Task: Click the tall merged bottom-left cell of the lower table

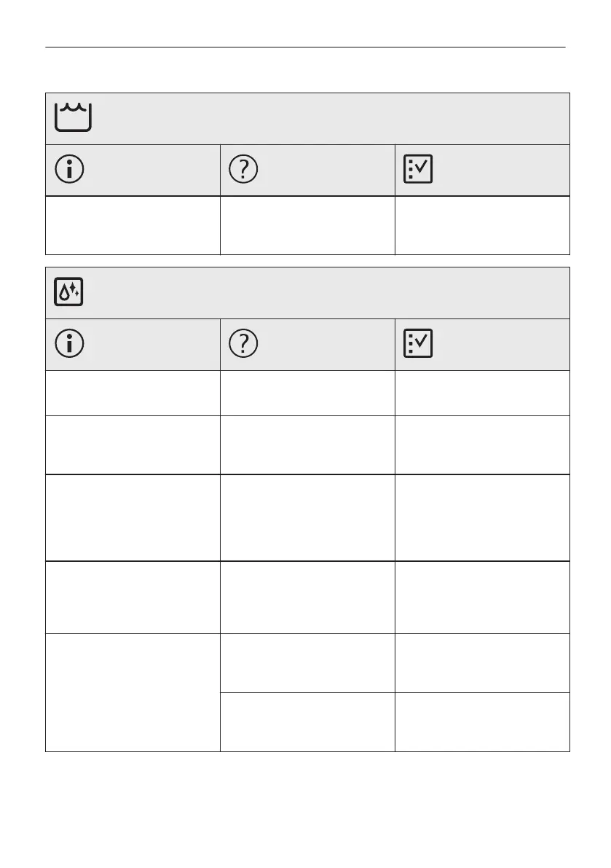Action: pyautogui.click(x=133, y=692)
